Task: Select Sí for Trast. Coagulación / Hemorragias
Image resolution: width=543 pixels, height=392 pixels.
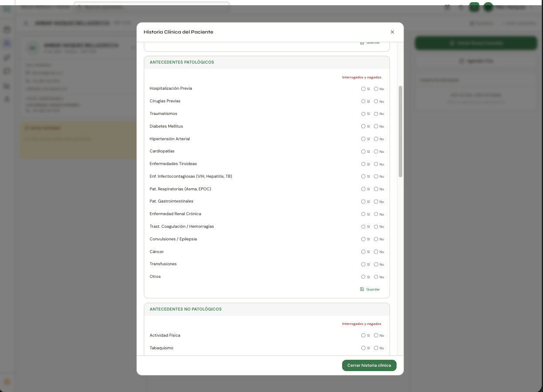Action: pyautogui.click(x=363, y=226)
